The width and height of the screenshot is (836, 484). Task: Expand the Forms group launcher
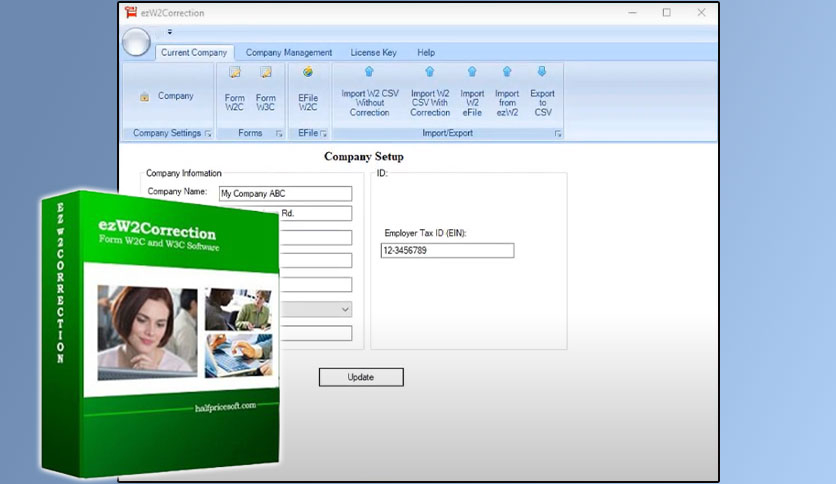coord(279,134)
